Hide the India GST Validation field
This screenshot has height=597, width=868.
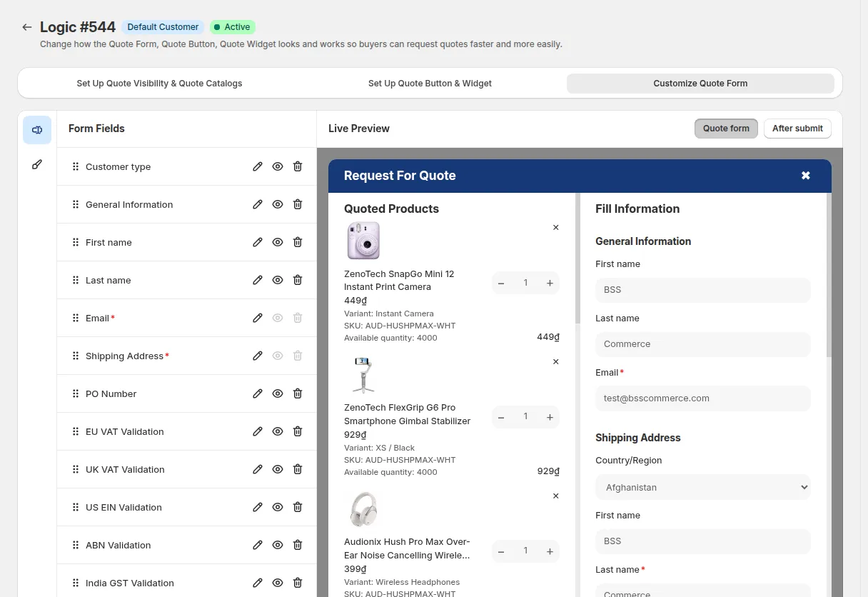[x=278, y=583]
